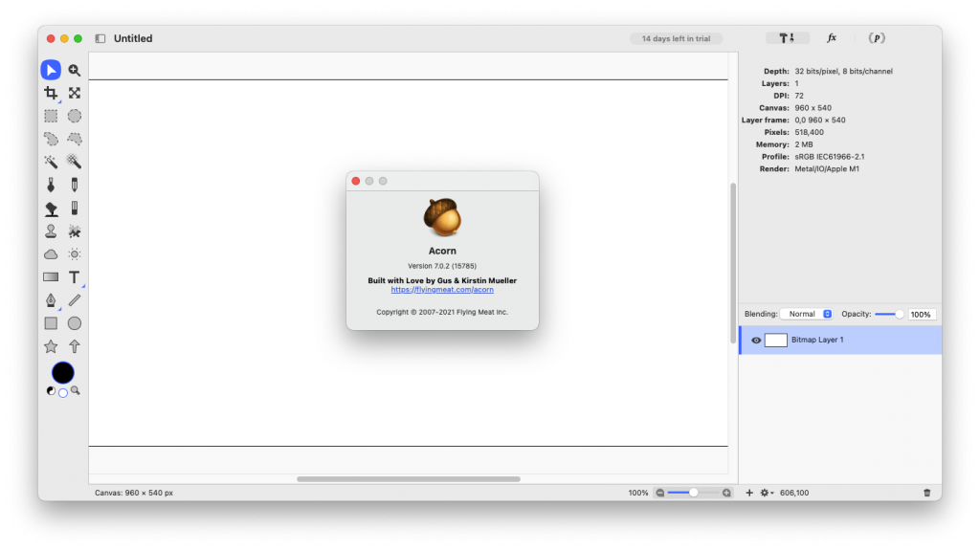980x551 pixels.
Task: Delete the layer with the trash icon
Action: 927,493
